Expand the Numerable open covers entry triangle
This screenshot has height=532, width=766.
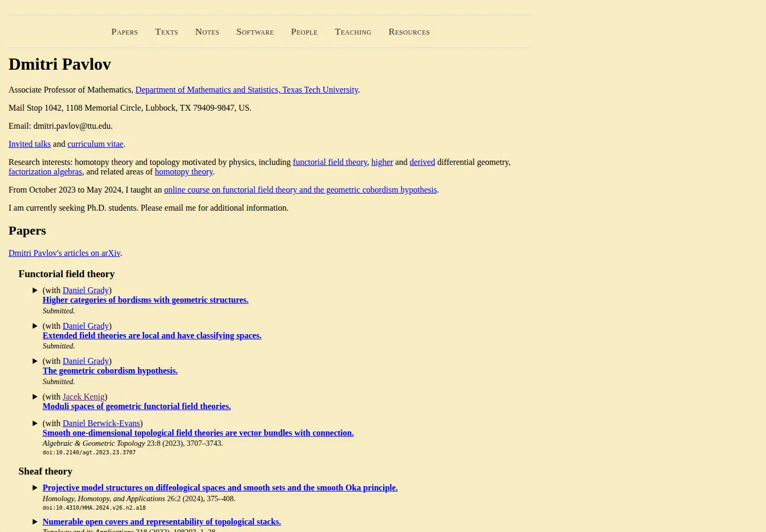35,522
